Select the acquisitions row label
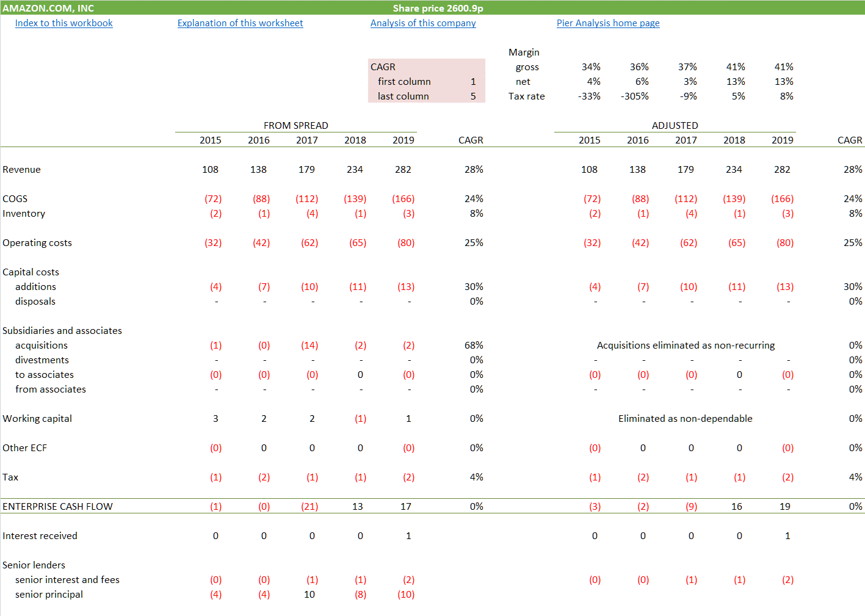The height and width of the screenshot is (616, 865). pyautogui.click(x=42, y=346)
